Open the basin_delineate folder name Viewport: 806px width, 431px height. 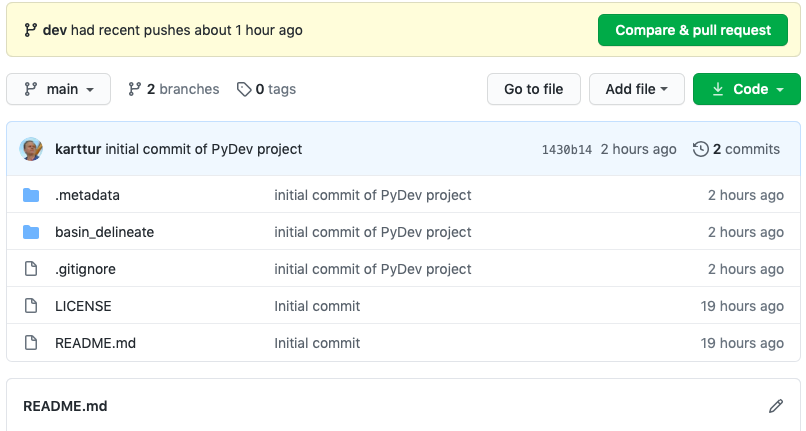coord(104,232)
